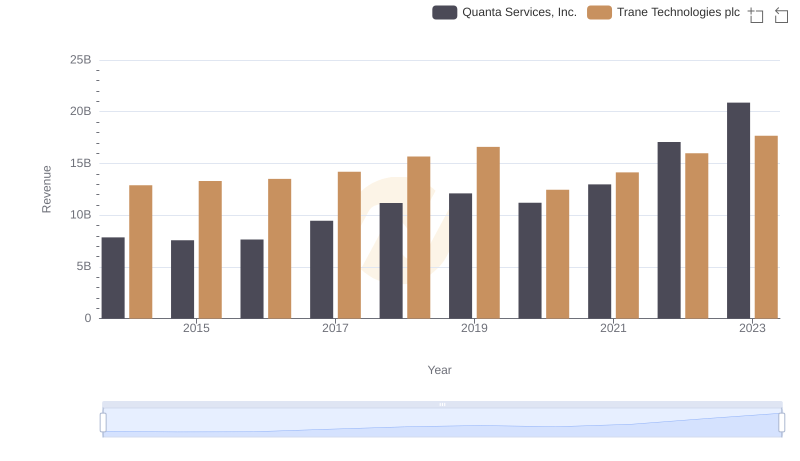Click the 2015 Trane Technologies bar
Image resolution: width=800 pixels, height=461 pixels.
click(x=210, y=250)
